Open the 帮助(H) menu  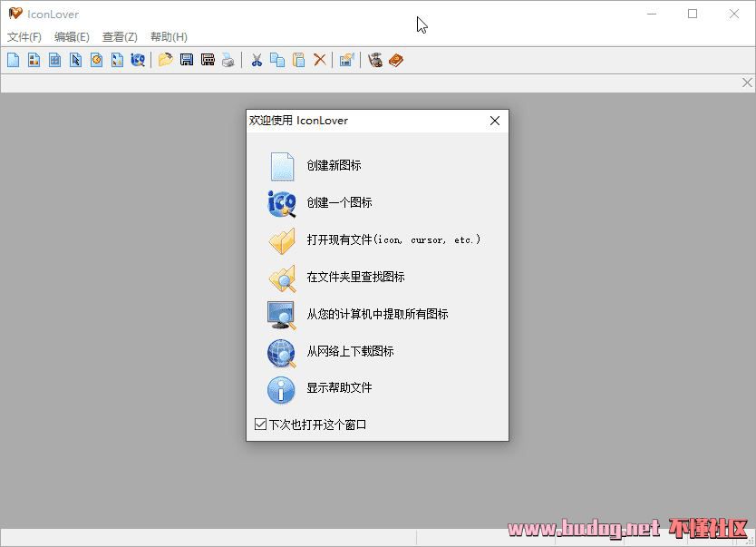169,37
